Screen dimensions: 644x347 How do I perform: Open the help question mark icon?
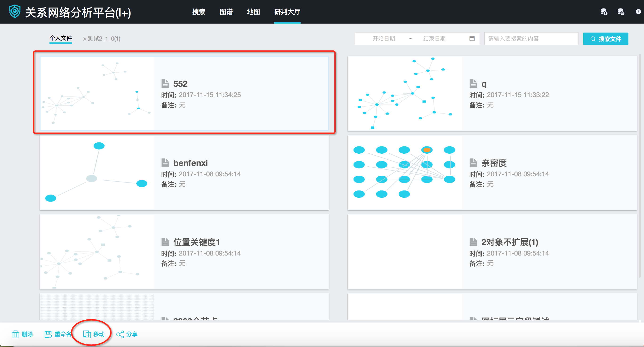[x=638, y=12]
